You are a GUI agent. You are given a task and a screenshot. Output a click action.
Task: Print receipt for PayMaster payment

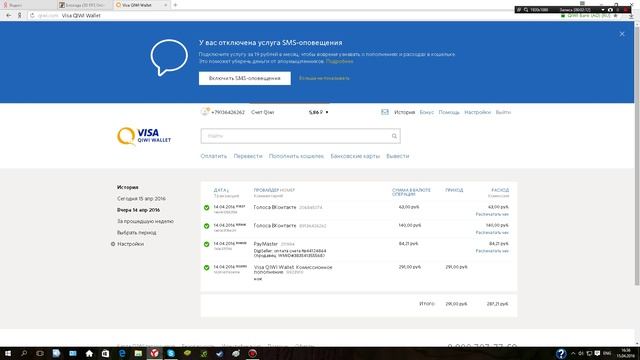pos(492,251)
